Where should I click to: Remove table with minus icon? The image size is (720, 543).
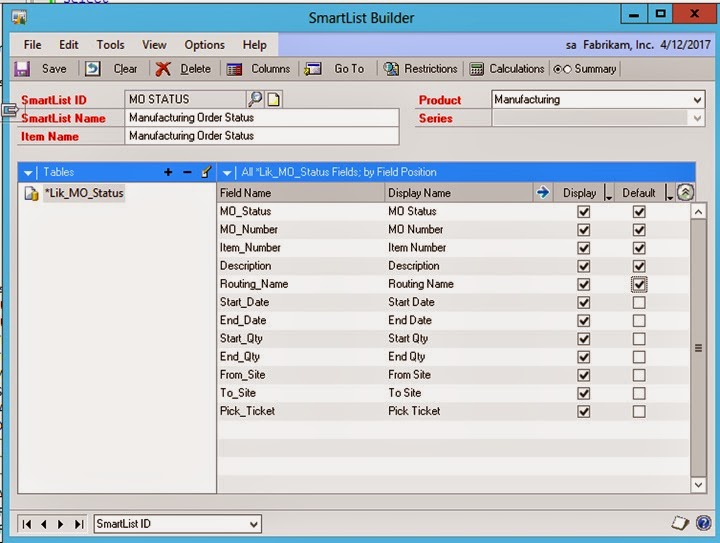(x=187, y=172)
